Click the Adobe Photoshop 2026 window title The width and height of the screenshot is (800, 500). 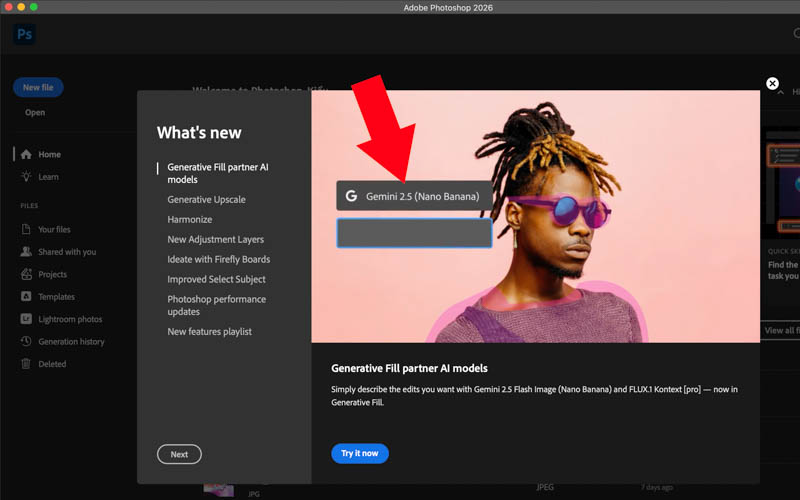click(x=448, y=7)
